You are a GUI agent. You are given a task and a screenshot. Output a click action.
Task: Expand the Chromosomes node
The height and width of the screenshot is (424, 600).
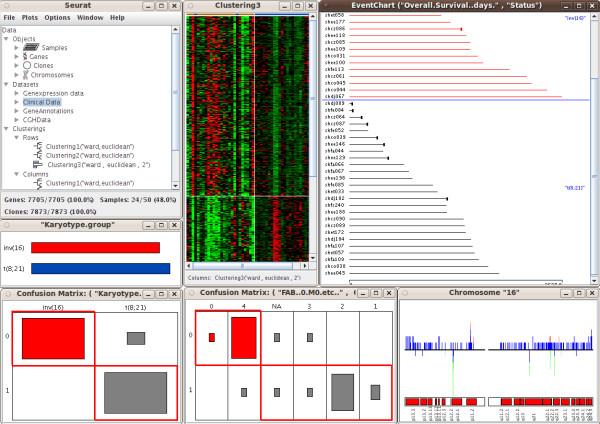[x=16, y=75]
